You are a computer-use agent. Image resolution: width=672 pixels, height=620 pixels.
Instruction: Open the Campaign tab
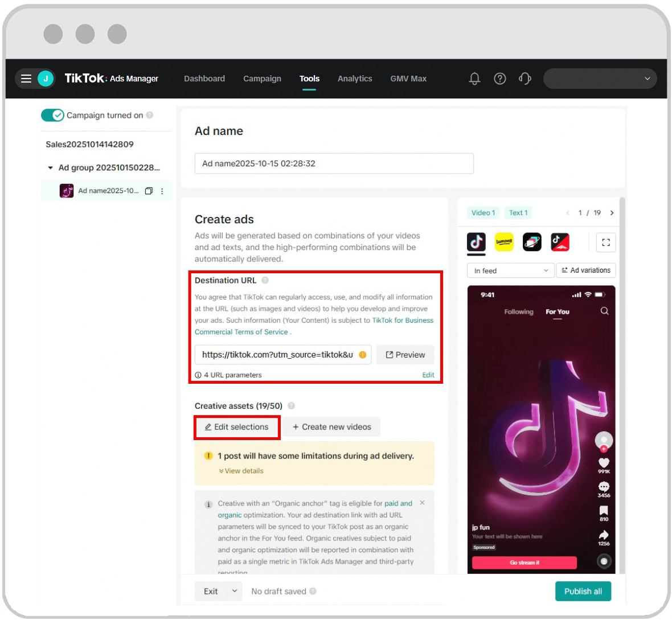[263, 79]
